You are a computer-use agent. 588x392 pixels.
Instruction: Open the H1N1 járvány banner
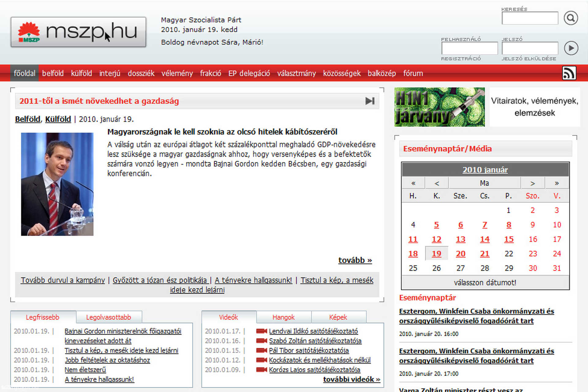[439, 107]
